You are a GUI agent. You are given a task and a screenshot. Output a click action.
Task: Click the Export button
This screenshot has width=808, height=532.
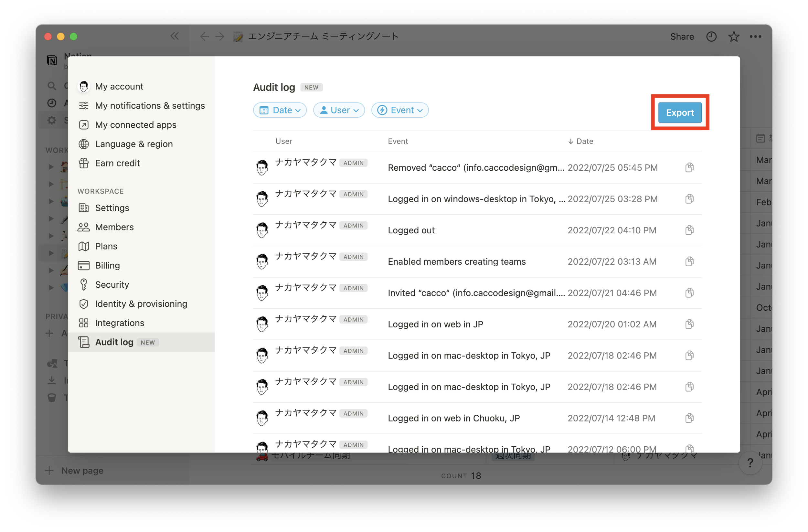coord(680,112)
